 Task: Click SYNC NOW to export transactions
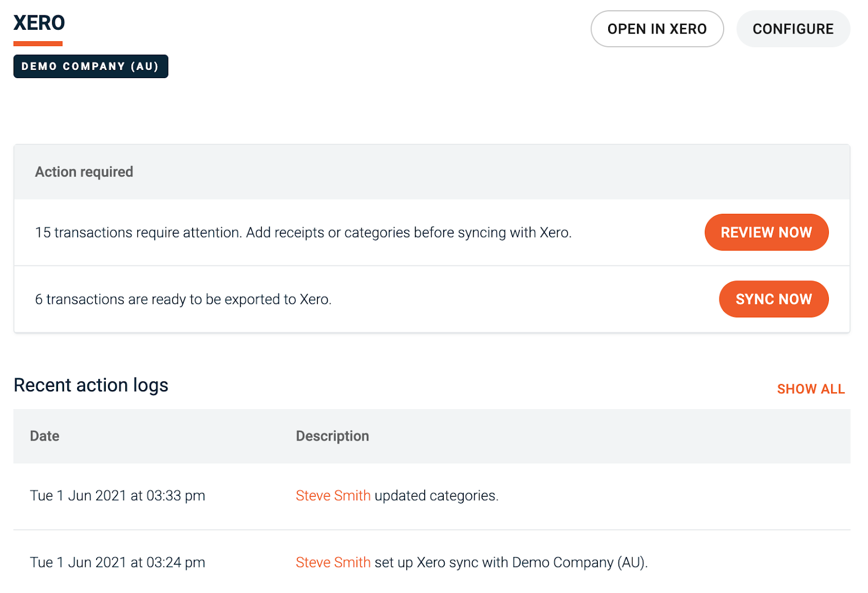[774, 299]
